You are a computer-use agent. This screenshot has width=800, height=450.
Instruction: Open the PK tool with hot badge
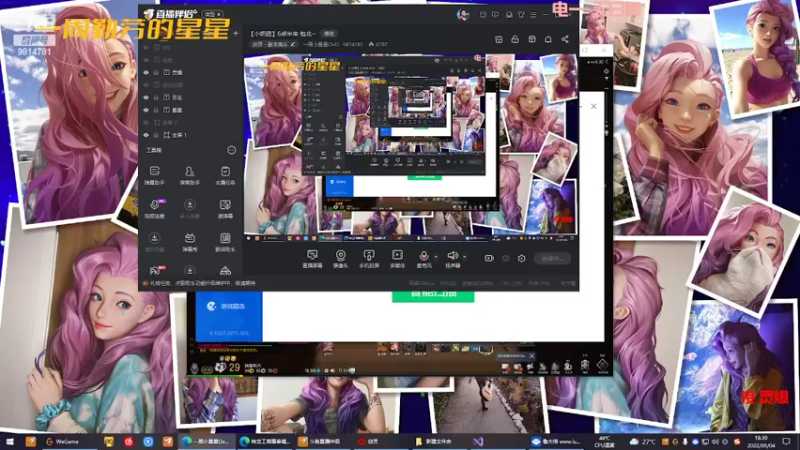pyautogui.click(x=156, y=270)
